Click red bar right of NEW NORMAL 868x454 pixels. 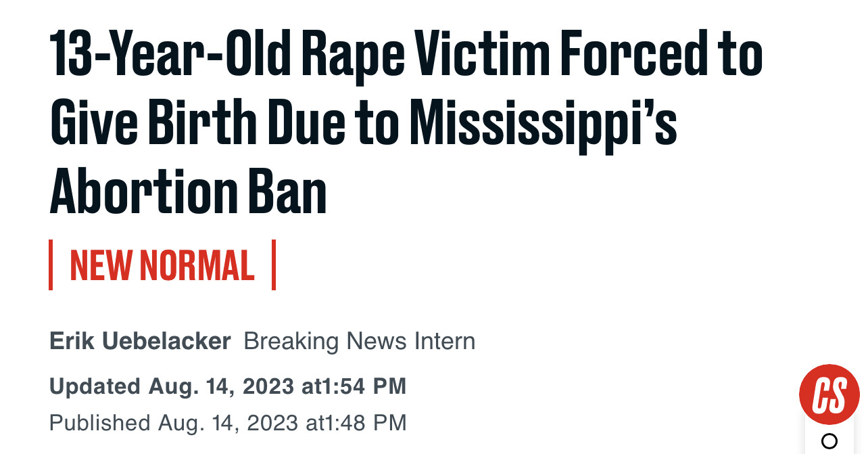coord(274,265)
